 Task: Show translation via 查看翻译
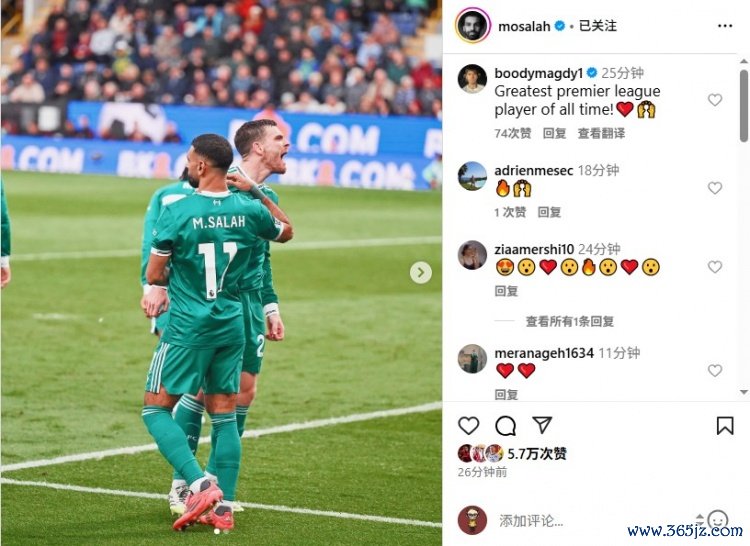601,133
